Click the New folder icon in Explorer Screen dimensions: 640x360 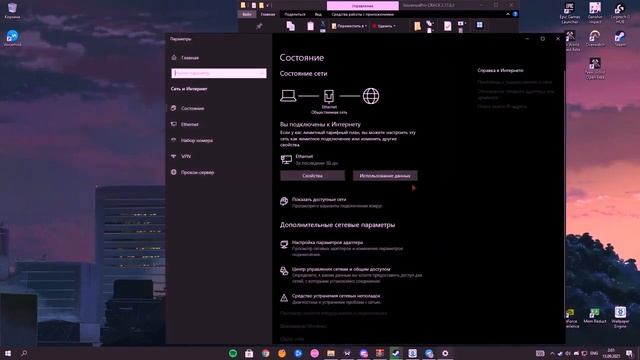(x=417, y=26)
